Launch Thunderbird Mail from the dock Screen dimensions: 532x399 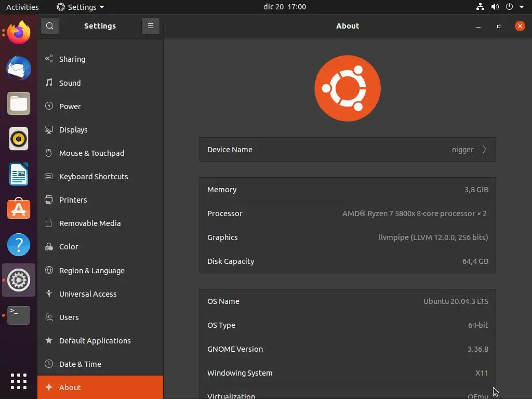[19, 68]
